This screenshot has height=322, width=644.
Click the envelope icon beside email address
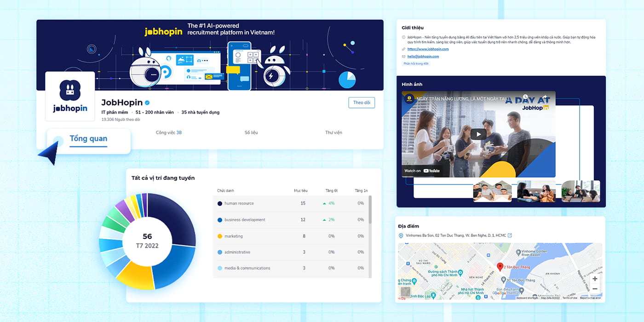[x=404, y=57]
